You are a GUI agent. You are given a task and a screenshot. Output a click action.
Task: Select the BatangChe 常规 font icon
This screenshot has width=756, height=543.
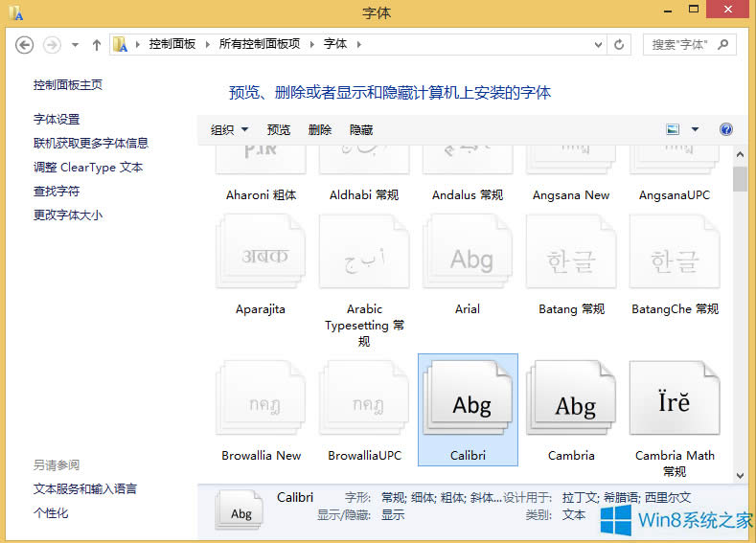point(675,252)
